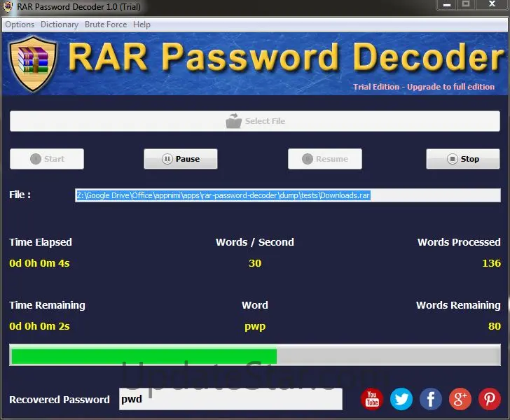Screen dimensions: 510x420
Task: Click the Select File button
Action: click(x=255, y=121)
